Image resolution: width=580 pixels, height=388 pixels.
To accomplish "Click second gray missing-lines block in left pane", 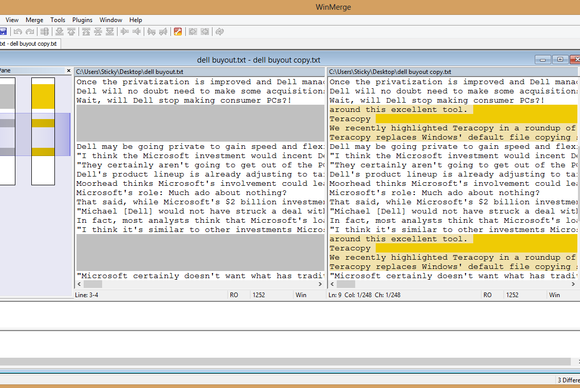I will (200, 253).
